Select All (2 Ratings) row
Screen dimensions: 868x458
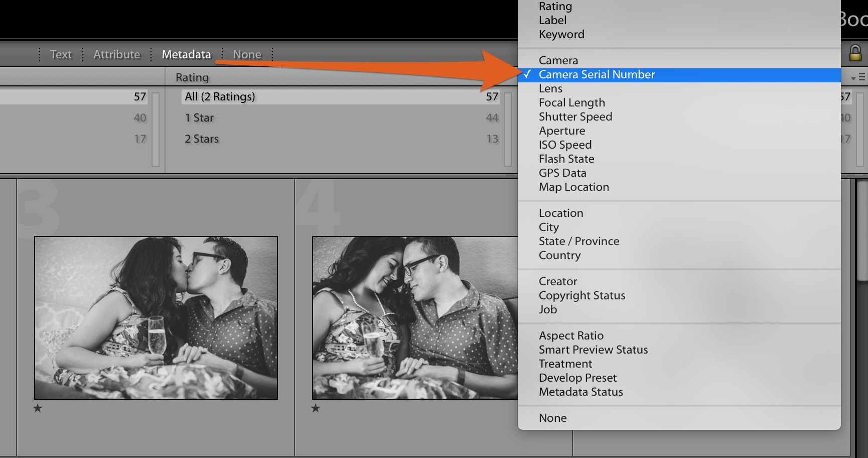coord(341,96)
